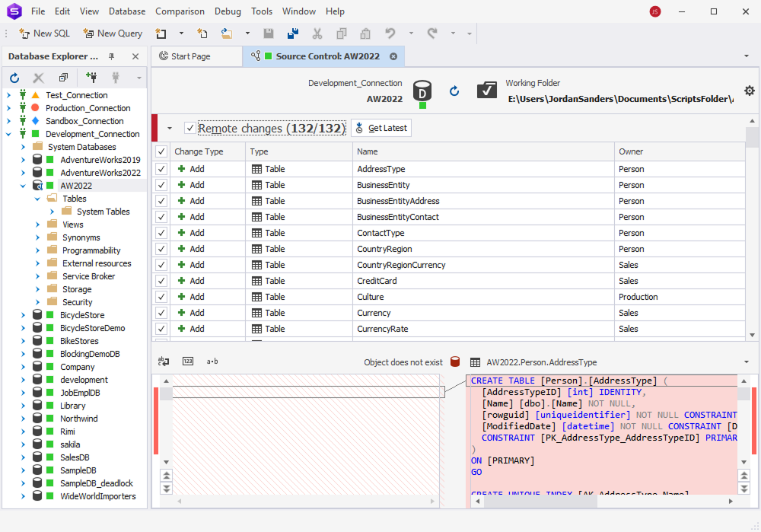
Task: Open a New SQL document
Action: pyautogui.click(x=44, y=33)
